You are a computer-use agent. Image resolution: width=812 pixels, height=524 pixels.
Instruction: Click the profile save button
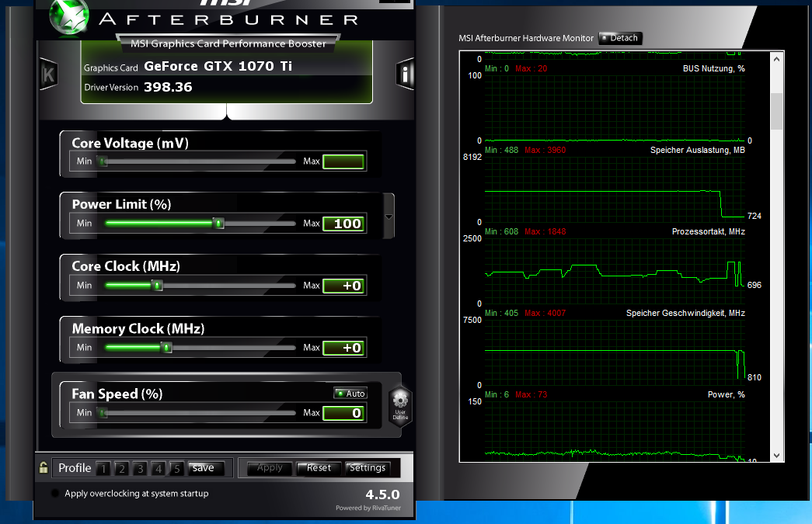pos(206,468)
